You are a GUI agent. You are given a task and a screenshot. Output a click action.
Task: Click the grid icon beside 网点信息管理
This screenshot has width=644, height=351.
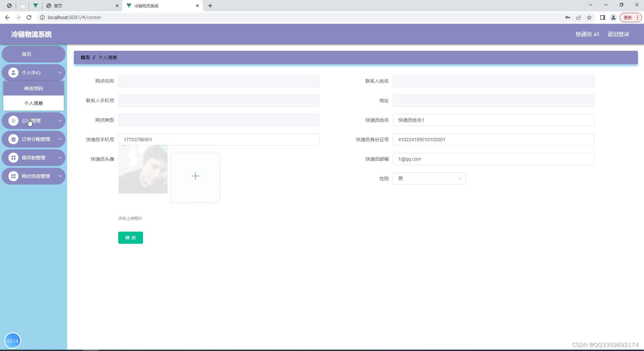[13, 176]
